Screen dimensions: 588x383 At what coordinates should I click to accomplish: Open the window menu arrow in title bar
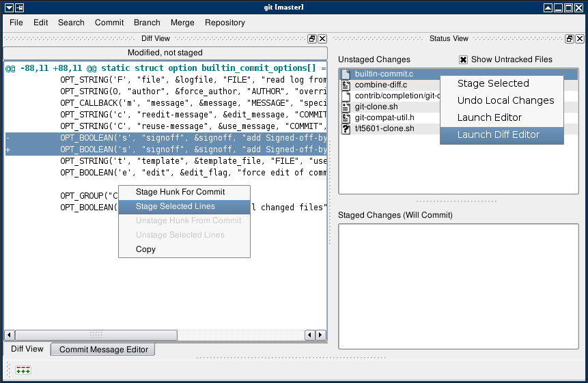click(x=10, y=8)
